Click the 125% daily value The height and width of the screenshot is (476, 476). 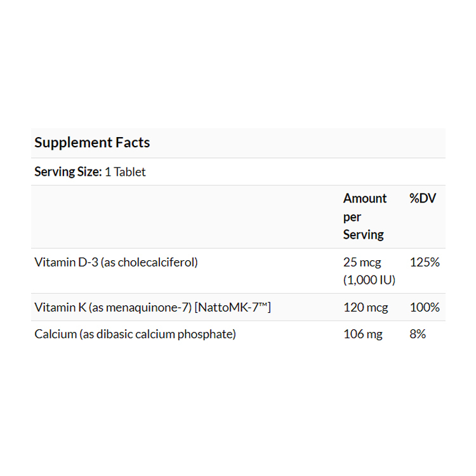pos(425,262)
